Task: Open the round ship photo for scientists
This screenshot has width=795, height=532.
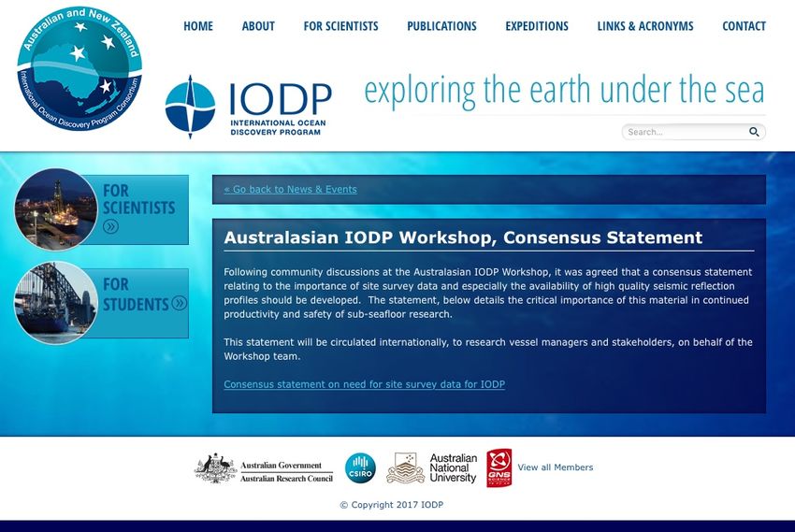Action: coord(56,209)
